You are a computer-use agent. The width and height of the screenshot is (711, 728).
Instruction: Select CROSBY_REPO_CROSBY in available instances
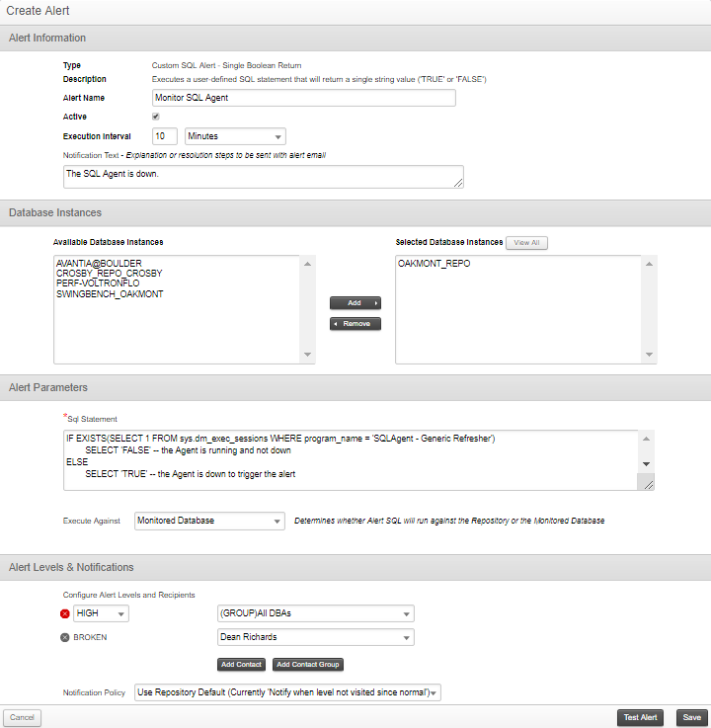pyautogui.click(x=110, y=274)
